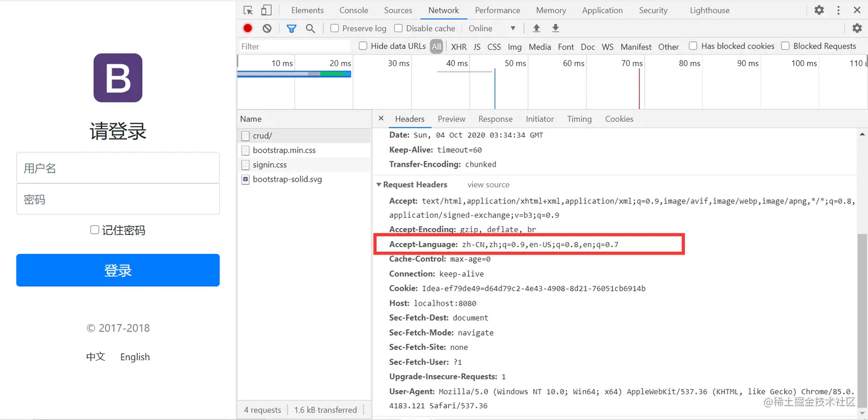Open the Application tab
868x420 pixels.
click(x=602, y=10)
